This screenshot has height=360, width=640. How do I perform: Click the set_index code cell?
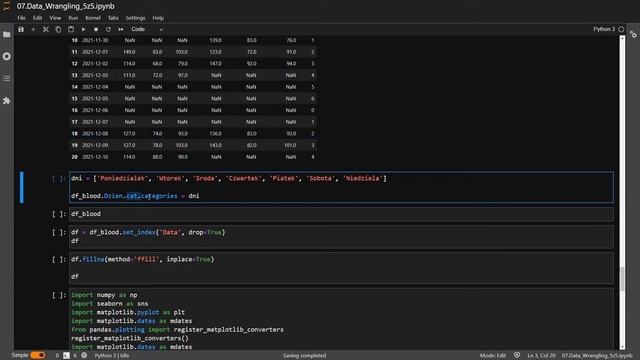[341, 237]
